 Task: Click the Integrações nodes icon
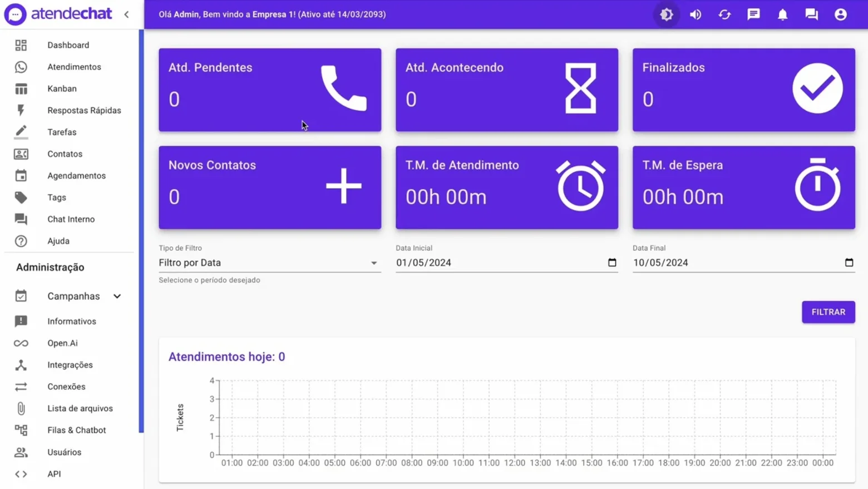(x=21, y=365)
